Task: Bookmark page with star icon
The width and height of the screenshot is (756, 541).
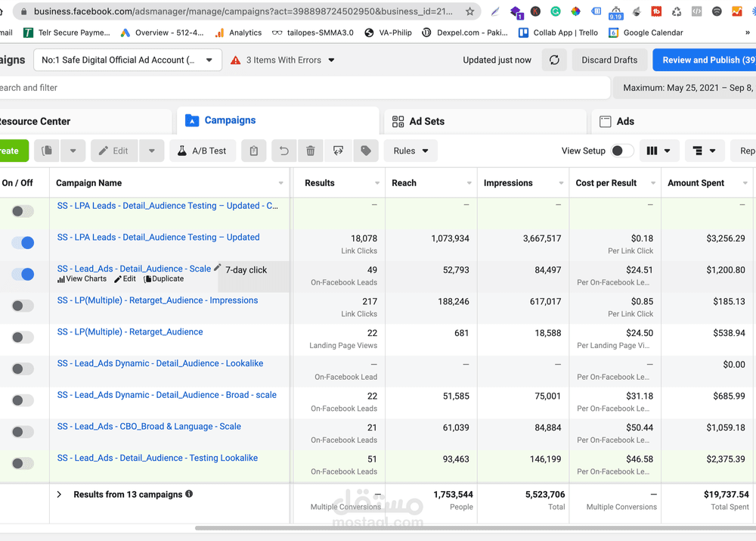Action: (x=469, y=11)
